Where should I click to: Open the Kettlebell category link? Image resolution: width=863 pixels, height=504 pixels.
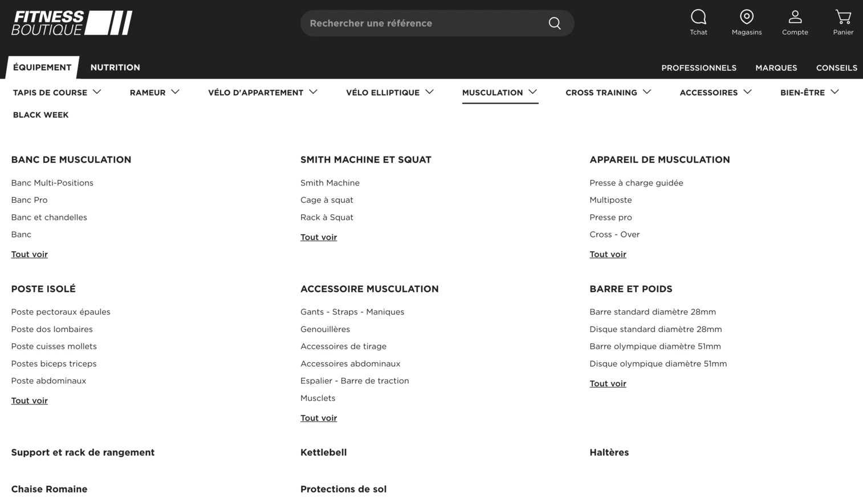(x=323, y=452)
